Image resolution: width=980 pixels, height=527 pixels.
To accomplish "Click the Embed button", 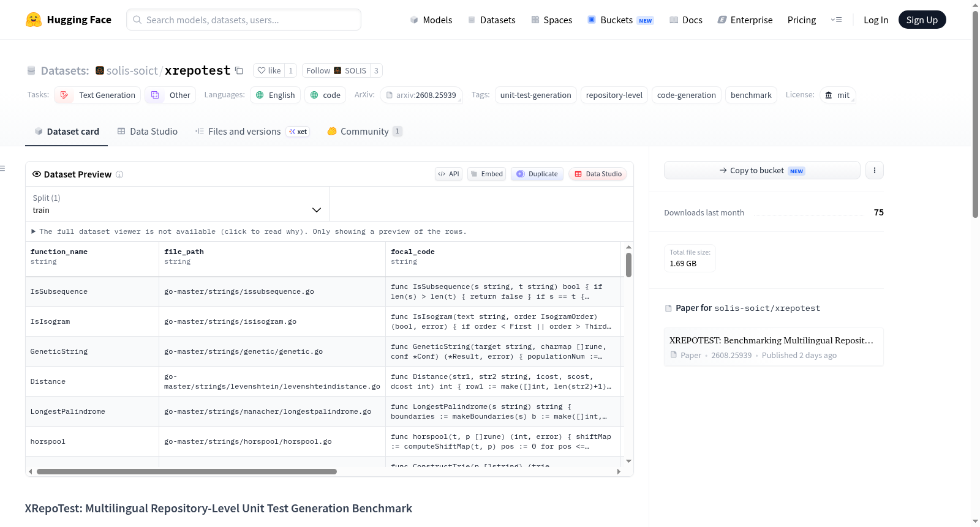I will [x=487, y=174].
